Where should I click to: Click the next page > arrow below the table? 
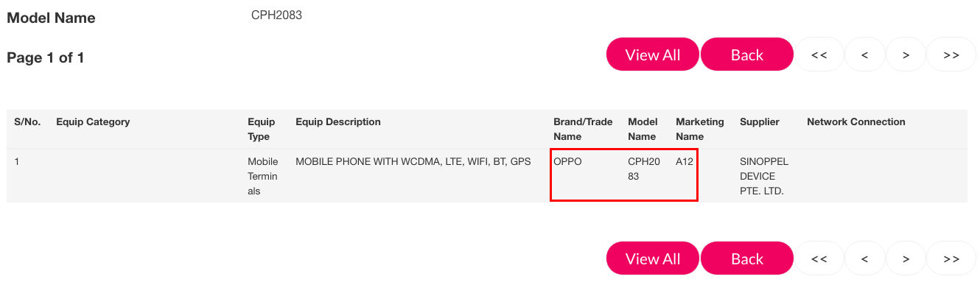pos(906,258)
